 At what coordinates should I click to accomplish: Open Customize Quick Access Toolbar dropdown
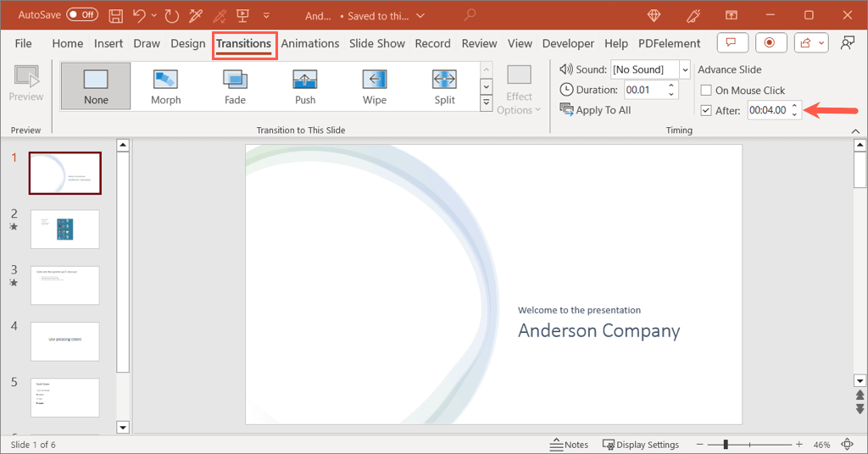tap(266, 15)
